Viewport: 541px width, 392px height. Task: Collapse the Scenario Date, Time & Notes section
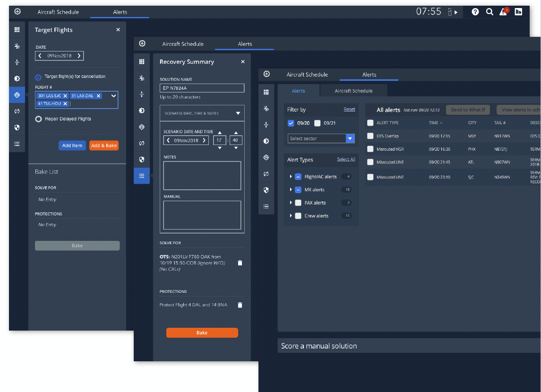tap(238, 113)
